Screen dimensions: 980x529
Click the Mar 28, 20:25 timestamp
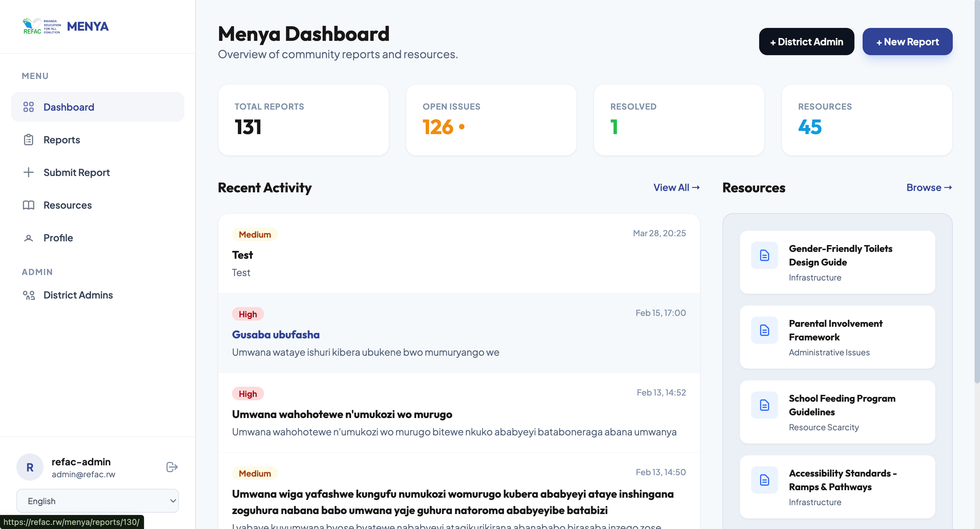659,233
